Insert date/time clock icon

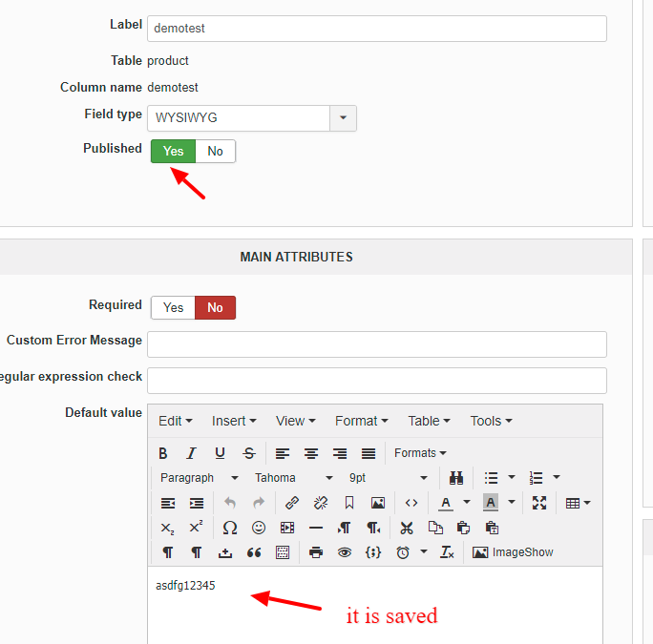coord(403,552)
